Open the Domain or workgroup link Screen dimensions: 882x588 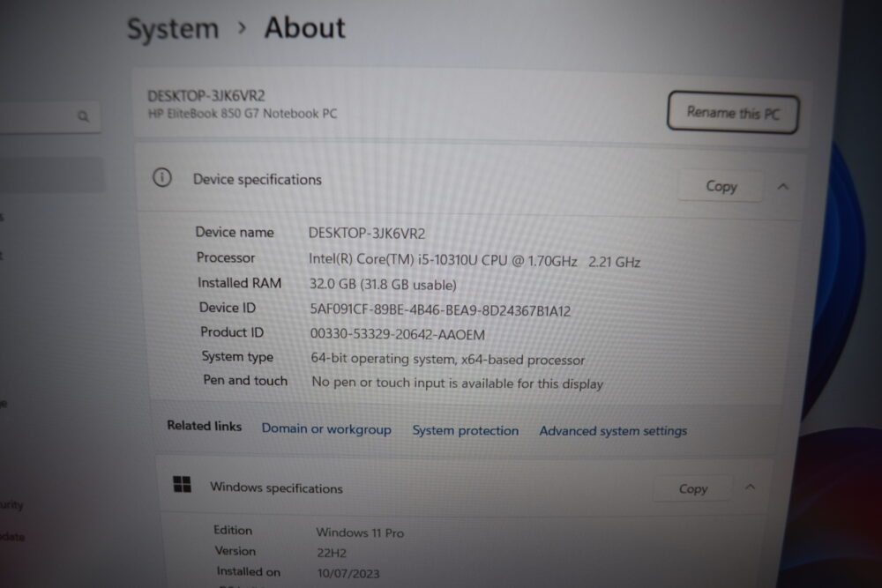click(326, 429)
